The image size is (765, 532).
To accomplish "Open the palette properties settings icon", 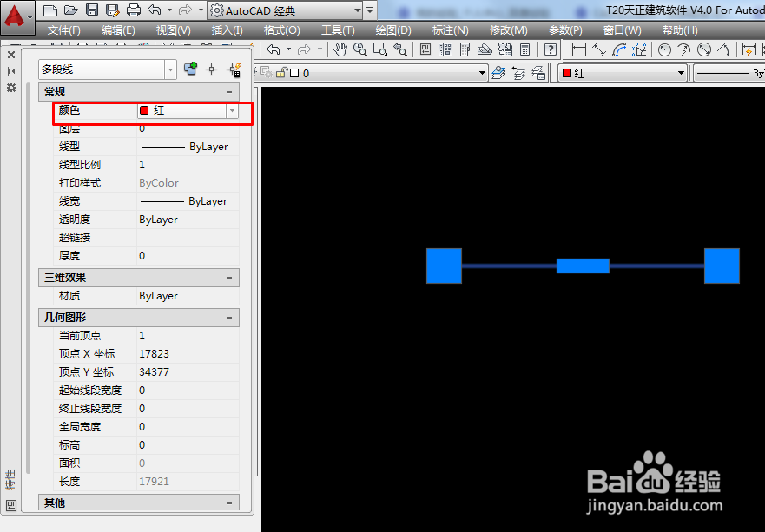I will (11, 88).
